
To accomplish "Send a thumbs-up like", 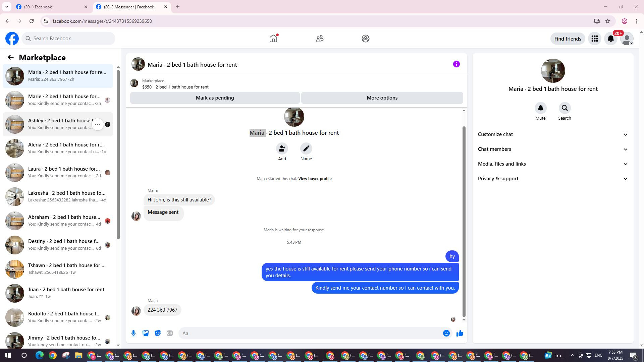I will [460, 333].
